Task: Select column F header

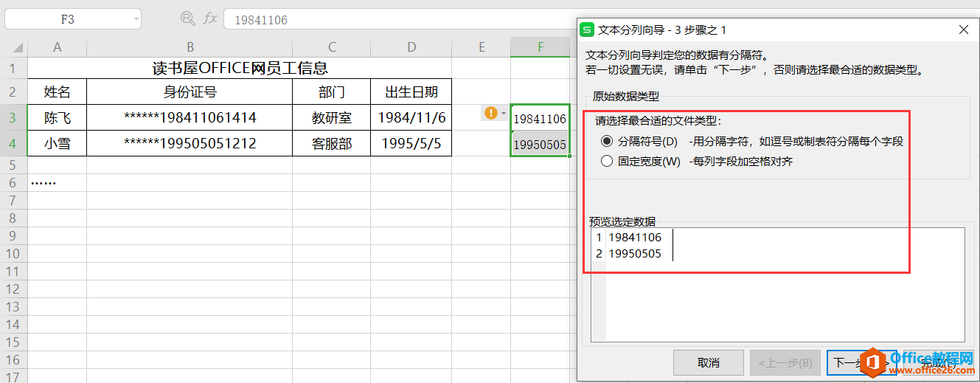Action: pos(541,47)
